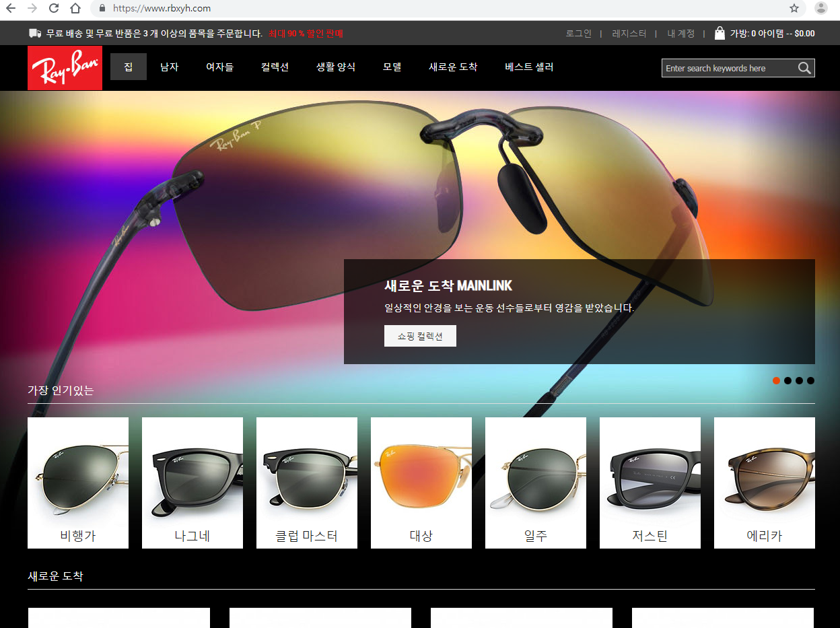Select the third carousel dot

[799, 381]
